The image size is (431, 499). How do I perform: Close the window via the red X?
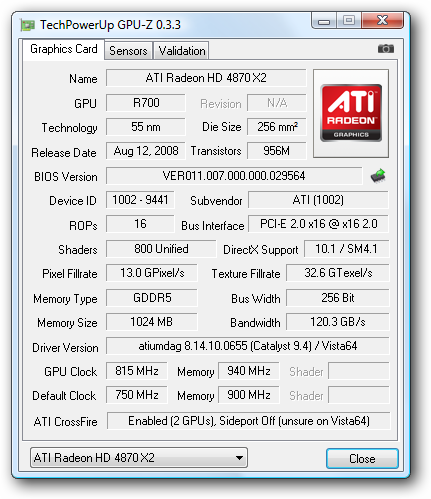coord(382,21)
